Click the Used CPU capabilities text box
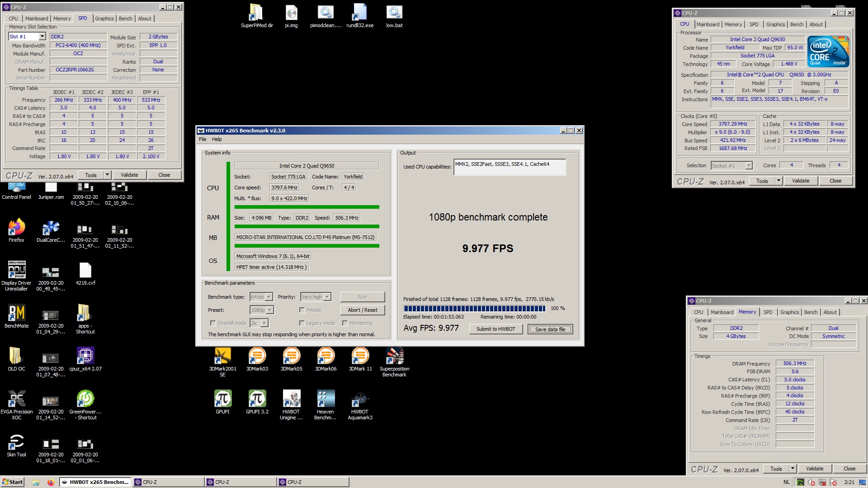 point(509,167)
